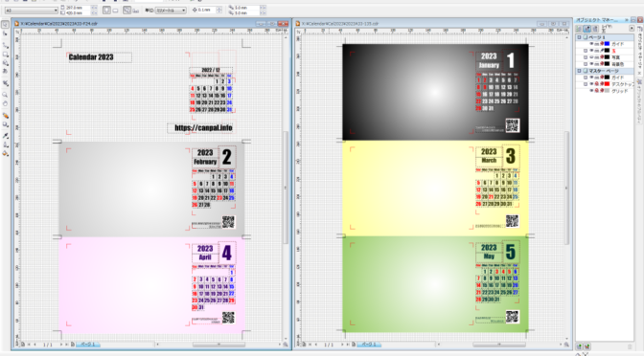Click the blue swatch of ガイド layer
The height and width of the screenshot is (356, 644).
(x=607, y=44)
